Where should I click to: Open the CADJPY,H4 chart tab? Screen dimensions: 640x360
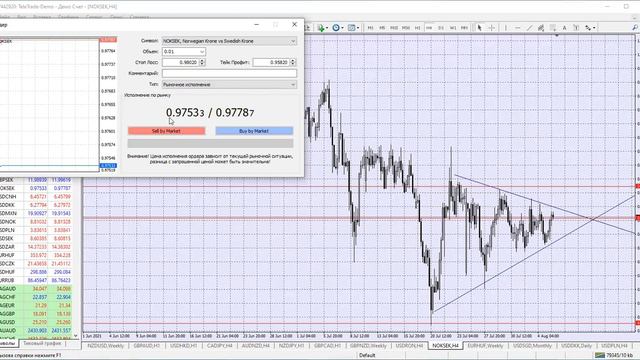(x=220, y=346)
